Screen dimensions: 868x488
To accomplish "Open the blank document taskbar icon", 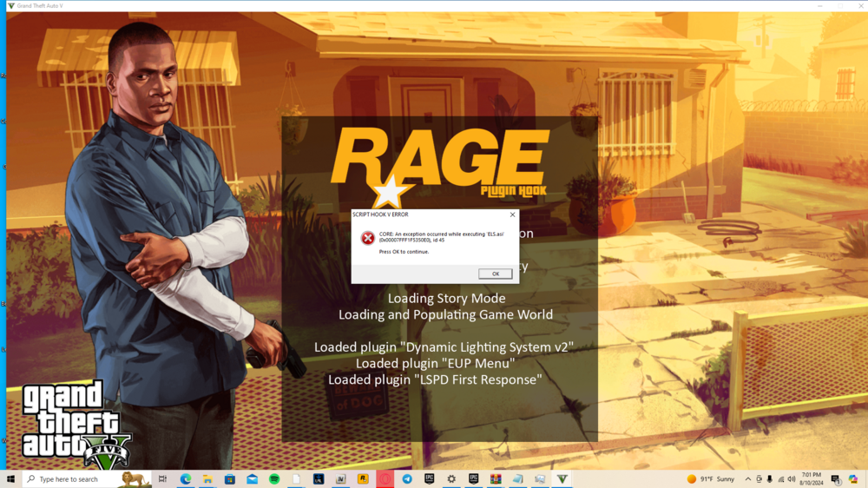I will [x=296, y=479].
